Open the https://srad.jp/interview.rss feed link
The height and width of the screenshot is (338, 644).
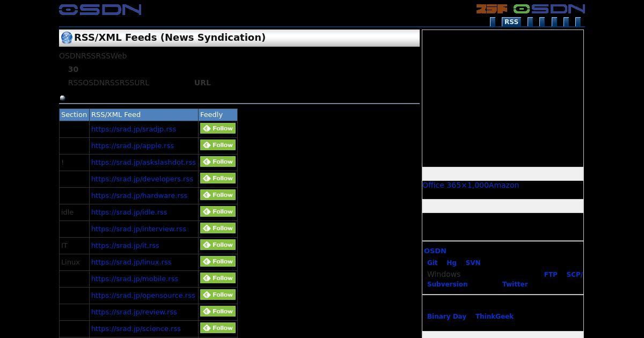138,229
